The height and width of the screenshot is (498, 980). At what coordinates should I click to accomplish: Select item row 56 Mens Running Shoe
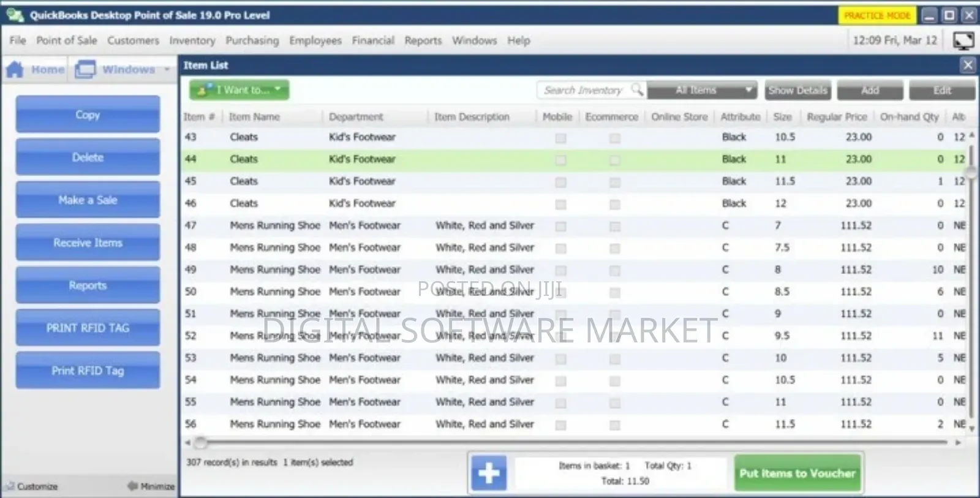(575, 424)
